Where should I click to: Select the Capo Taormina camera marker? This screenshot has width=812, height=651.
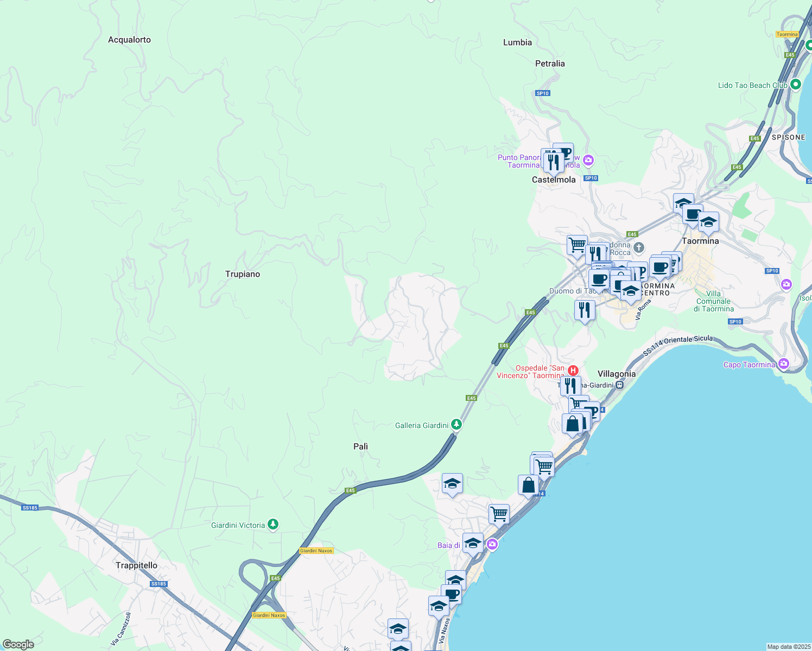[x=783, y=364]
